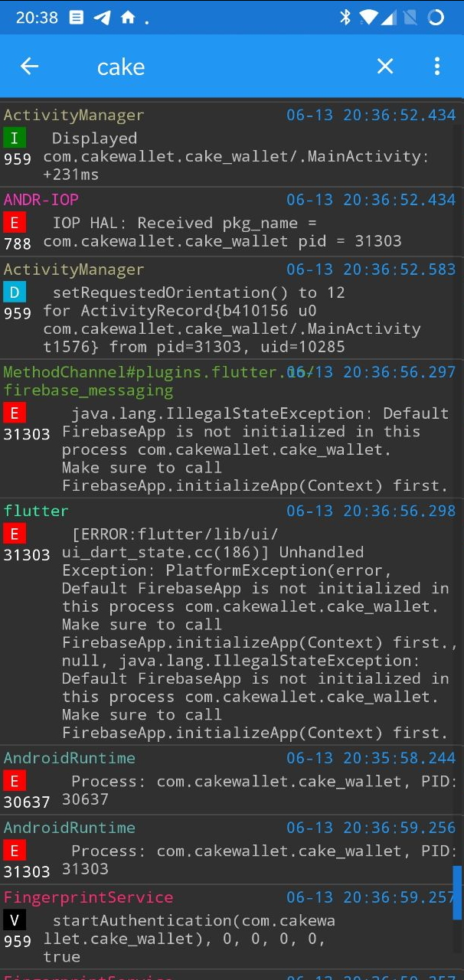
Task: Tap the red E badge beside PID 30637
Action: point(15,781)
